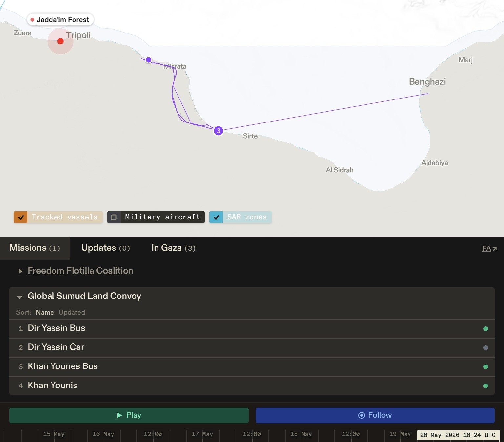Sort the convoy list by Name
Screen dimensions: 504x442
click(45, 312)
